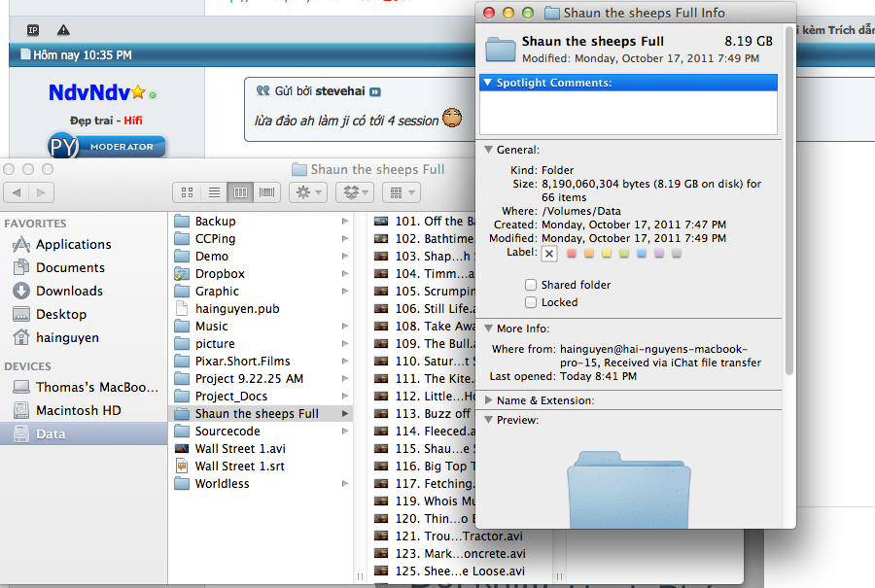
Task: View the quoted post by stevehai
Action: point(375,92)
